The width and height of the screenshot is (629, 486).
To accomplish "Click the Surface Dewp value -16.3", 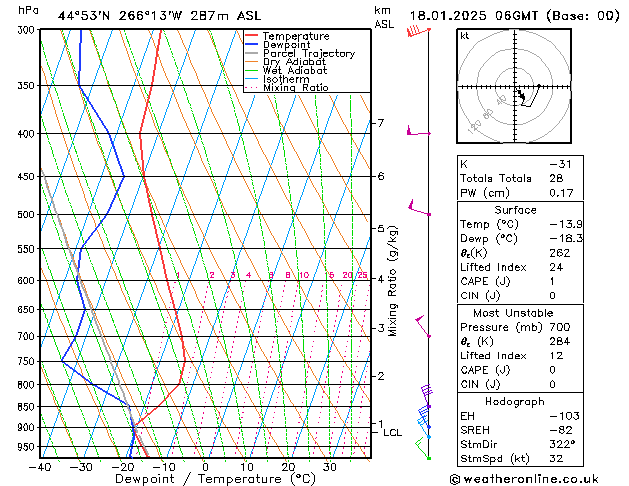I will tap(566, 239).
